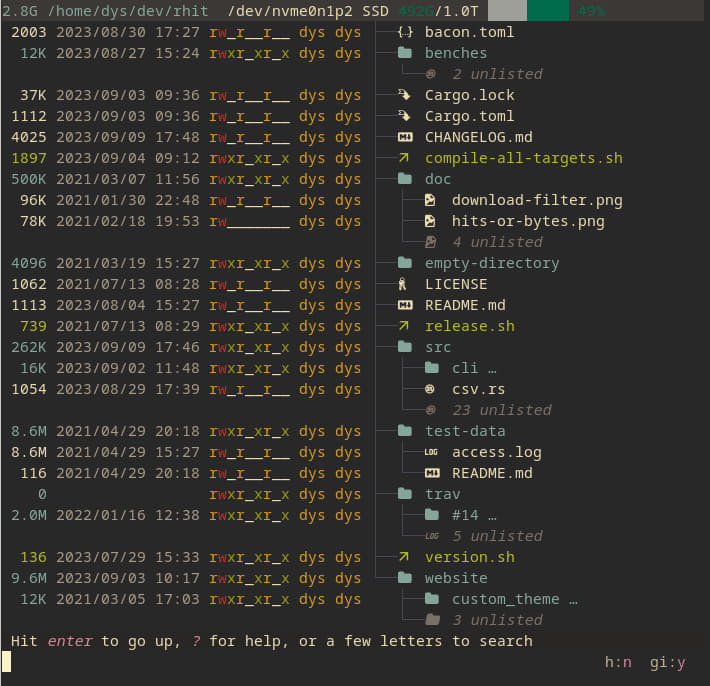Click the LOG icon beside 5 unlisted
This screenshot has width=710, height=686.
point(432,536)
